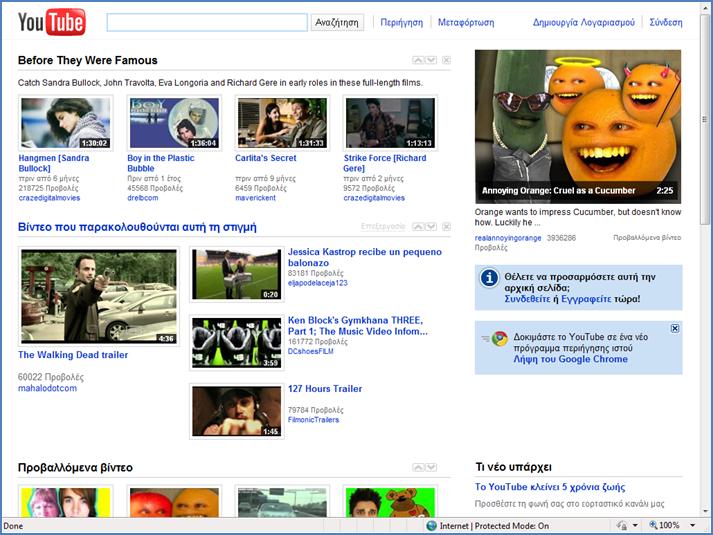The image size is (713, 535).
Task: Open the Ken Block's Gymkhana THREE thumbnail
Action: (x=236, y=343)
